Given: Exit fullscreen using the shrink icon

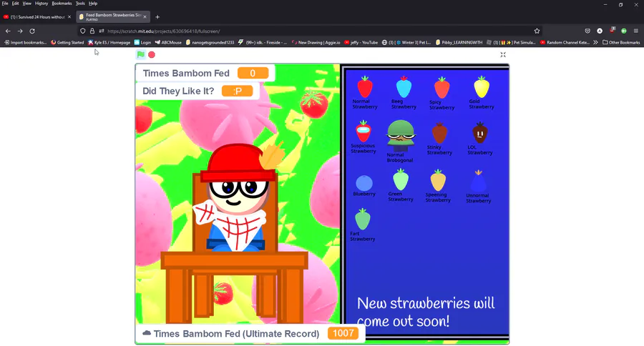Looking at the screenshot, I should [503, 54].
